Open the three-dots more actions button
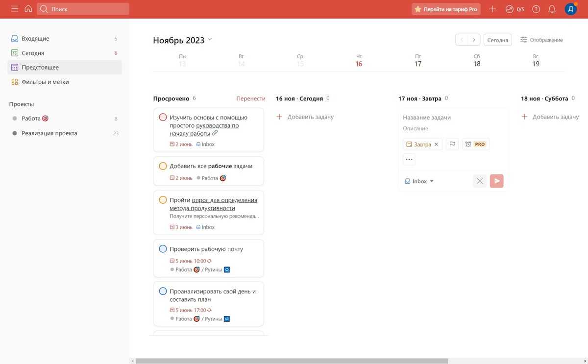Image resolution: width=588 pixels, height=364 pixels. (x=409, y=159)
